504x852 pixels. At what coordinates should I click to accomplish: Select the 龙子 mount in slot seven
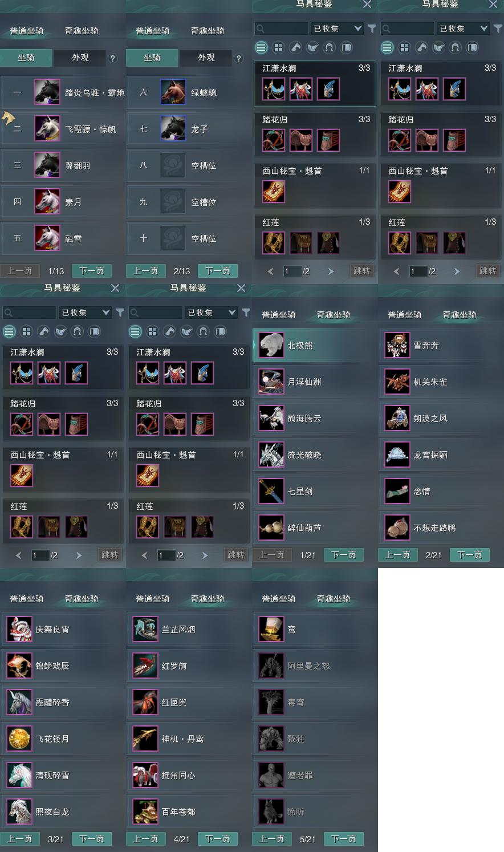pyautogui.click(x=189, y=129)
